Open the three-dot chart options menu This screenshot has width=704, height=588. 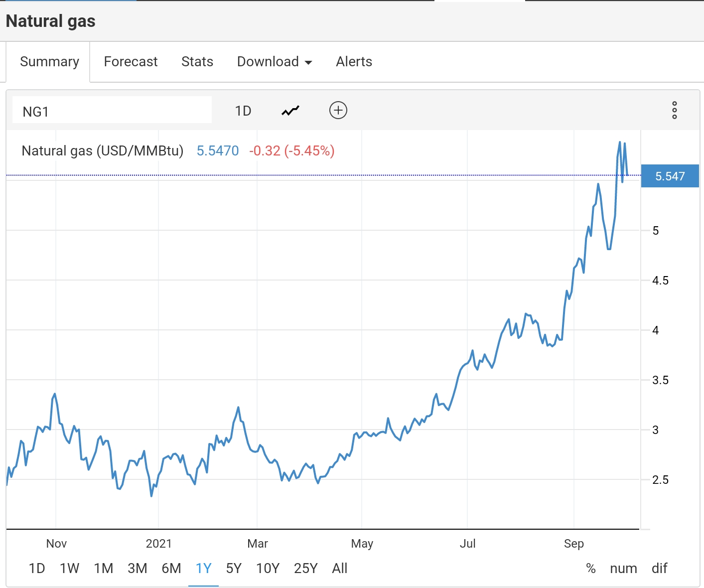(x=675, y=110)
